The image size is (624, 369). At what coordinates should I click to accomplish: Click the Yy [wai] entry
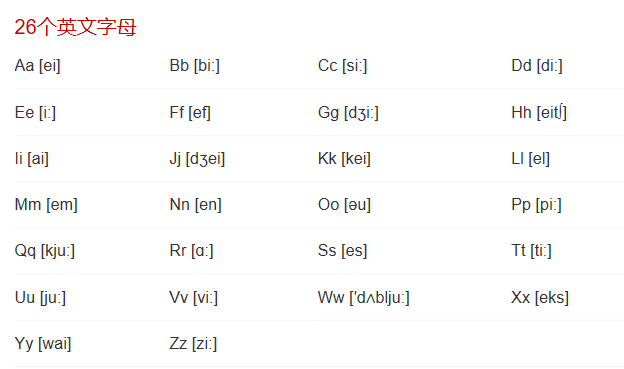tap(43, 344)
